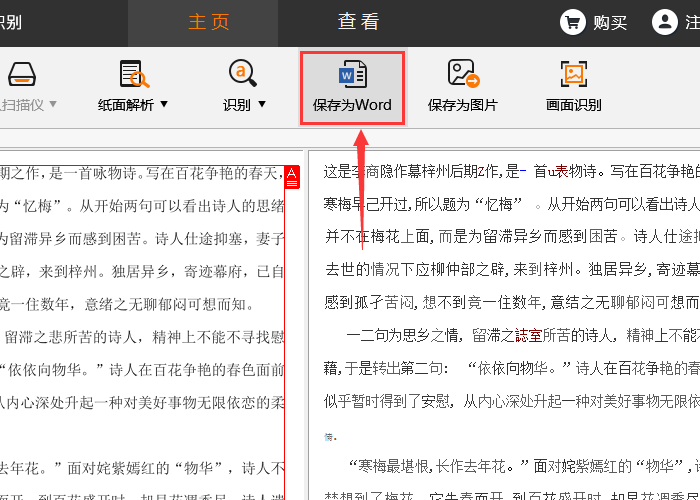The image size is (700, 500).
Task: Click "竟一住数年" in the scanned image pane
Action: (34, 304)
